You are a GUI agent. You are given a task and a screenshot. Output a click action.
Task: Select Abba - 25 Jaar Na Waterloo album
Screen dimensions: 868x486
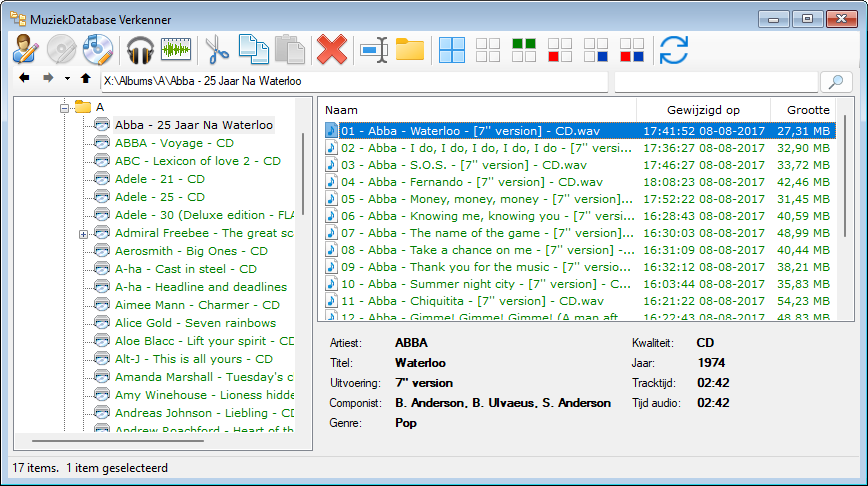point(194,125)
